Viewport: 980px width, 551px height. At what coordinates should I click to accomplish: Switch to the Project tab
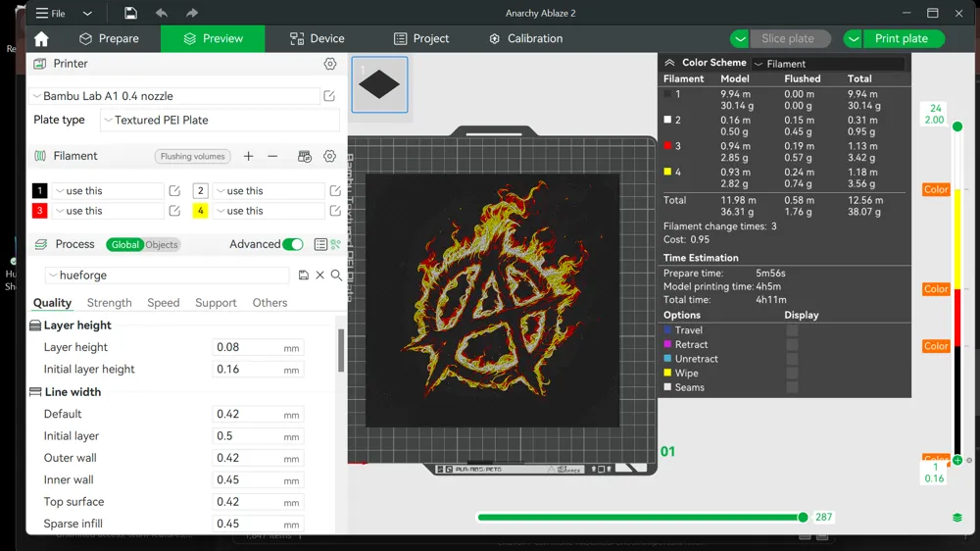421,39
